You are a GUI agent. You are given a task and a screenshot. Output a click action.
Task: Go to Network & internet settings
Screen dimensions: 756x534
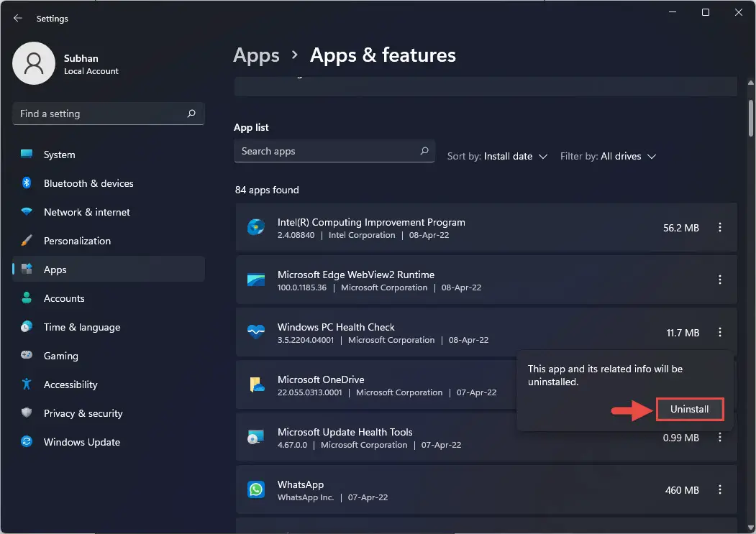tap(109, 211)
